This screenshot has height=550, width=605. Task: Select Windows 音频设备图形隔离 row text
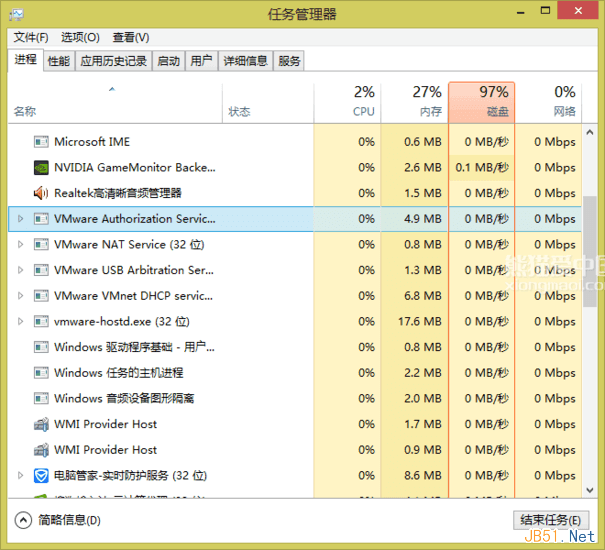click(124, 398)
